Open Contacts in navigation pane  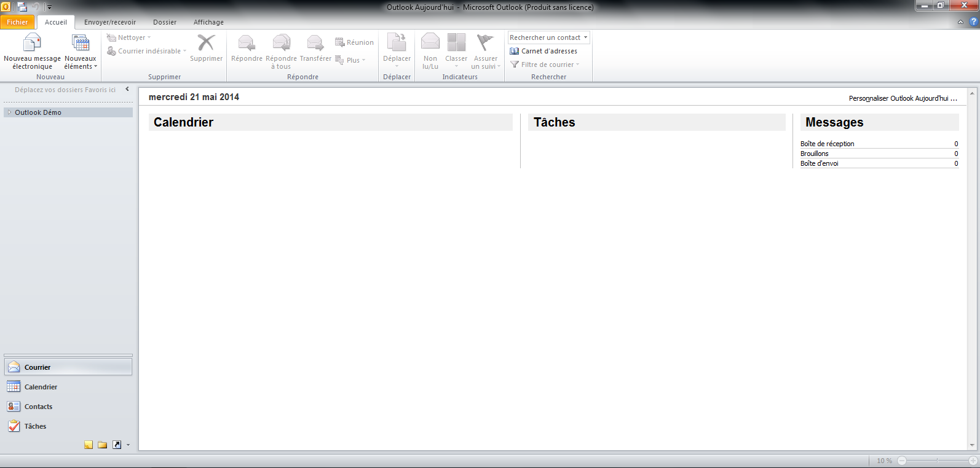[x=38, y=407]
